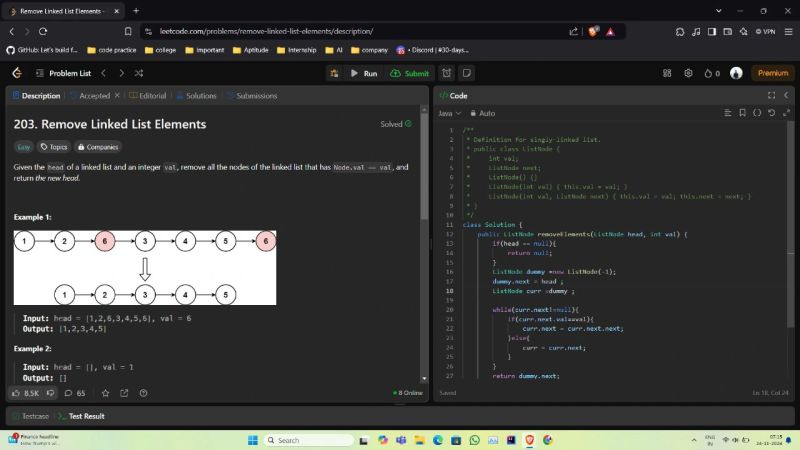Viewport: 800px width, 450px height.
Task: Pick a random problem with shuffle icon
Action: point(138,73)
